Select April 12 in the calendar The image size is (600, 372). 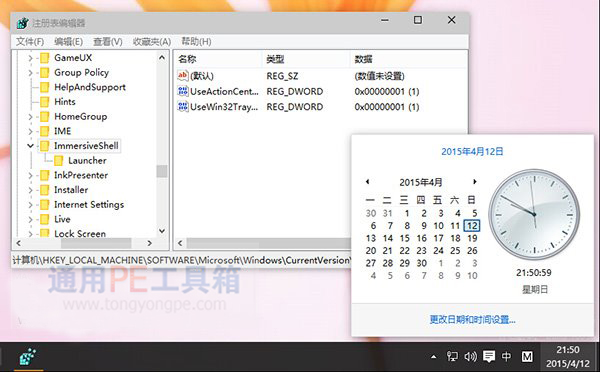click(x=472, y=226)
